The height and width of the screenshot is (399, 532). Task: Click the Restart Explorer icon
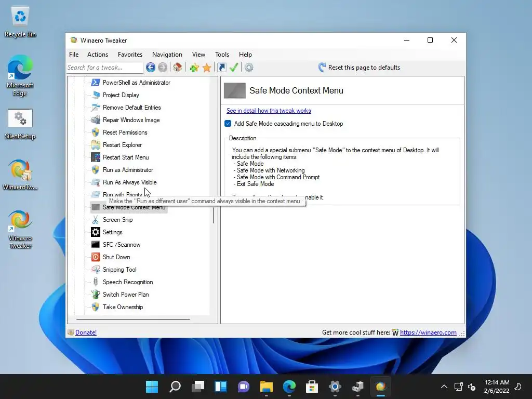click(96, 145)
